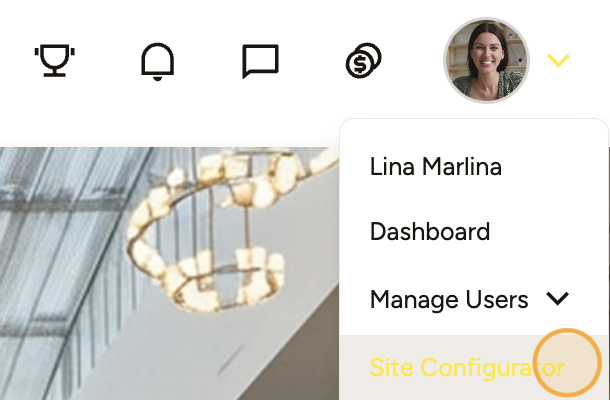Click the notifications bell icon

click(157, 61)
